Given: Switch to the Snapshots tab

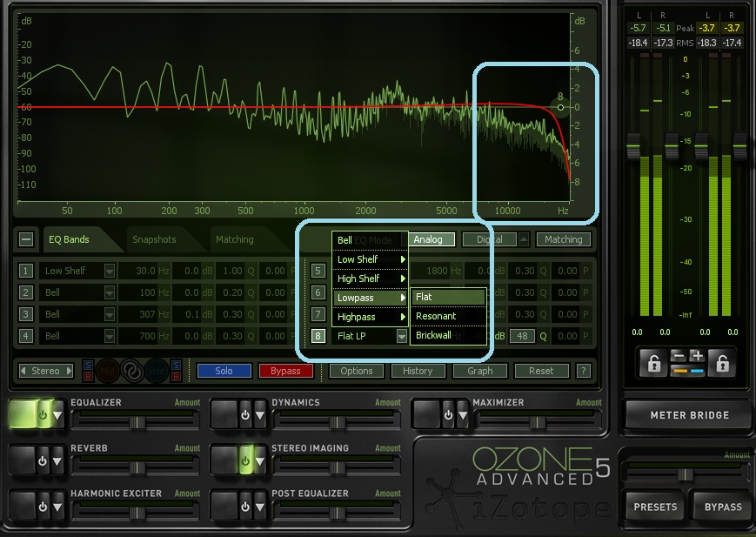Looking at the screenshot, I should [x=154, y=239].
